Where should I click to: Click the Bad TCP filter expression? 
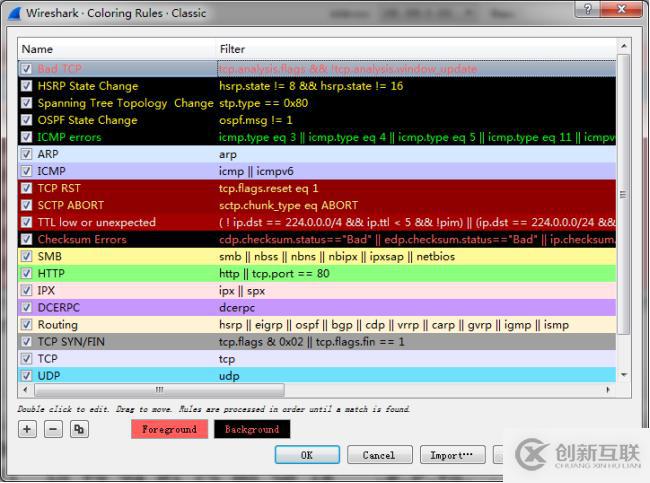click(x=348, y=69)
